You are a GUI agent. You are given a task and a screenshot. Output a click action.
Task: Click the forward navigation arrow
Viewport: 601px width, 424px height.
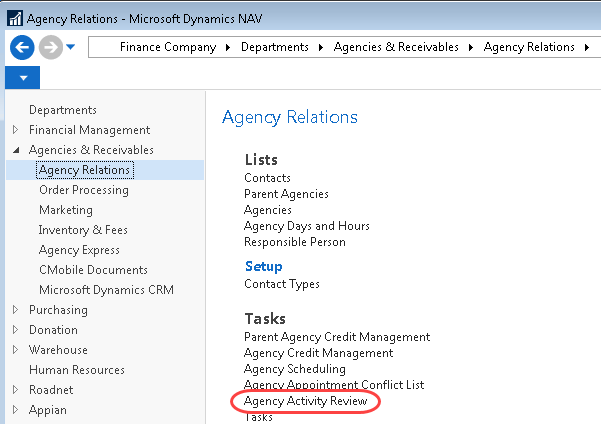point(49,47)
